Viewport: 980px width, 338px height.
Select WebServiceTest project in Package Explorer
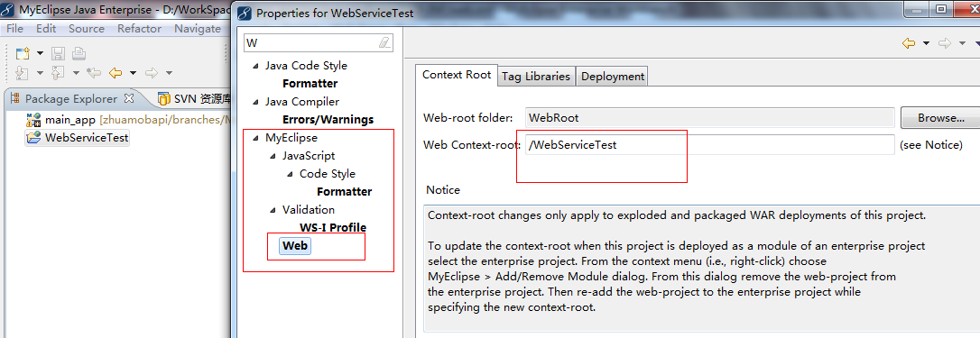pos(87,137)
